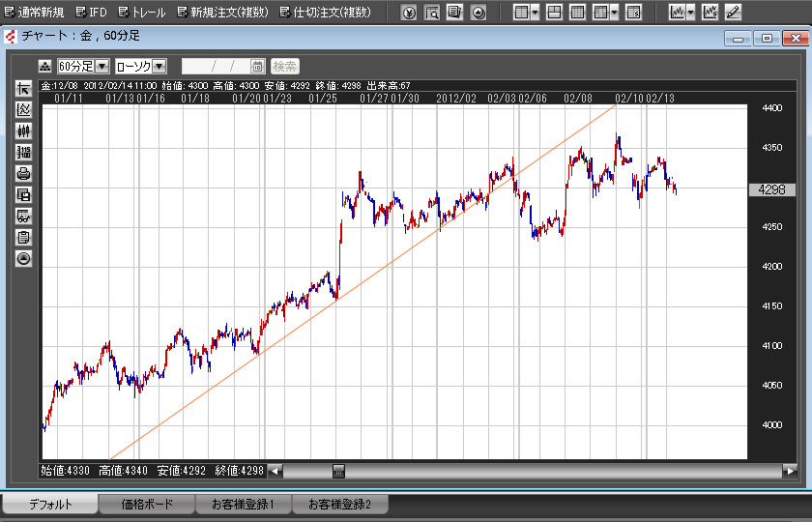
Task: Open the ローソク chart type dropdown
Action: [x=159, y=67]
